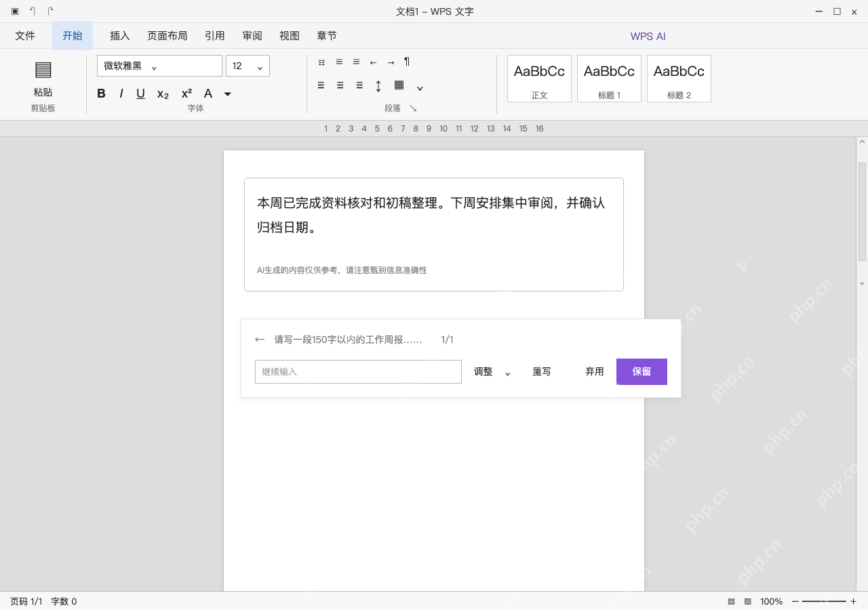
Task: Open the WPS AI tab
Action: click(648, 36)
